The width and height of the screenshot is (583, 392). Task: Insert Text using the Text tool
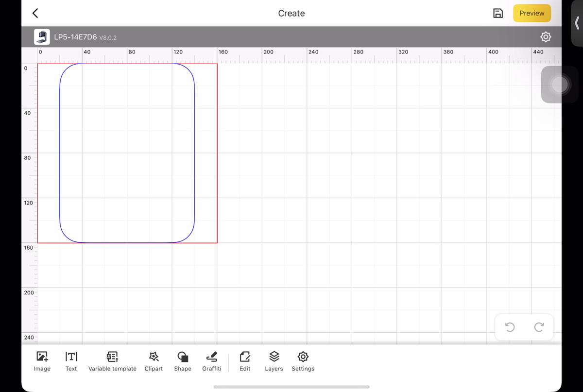click(x=71, y=362)
